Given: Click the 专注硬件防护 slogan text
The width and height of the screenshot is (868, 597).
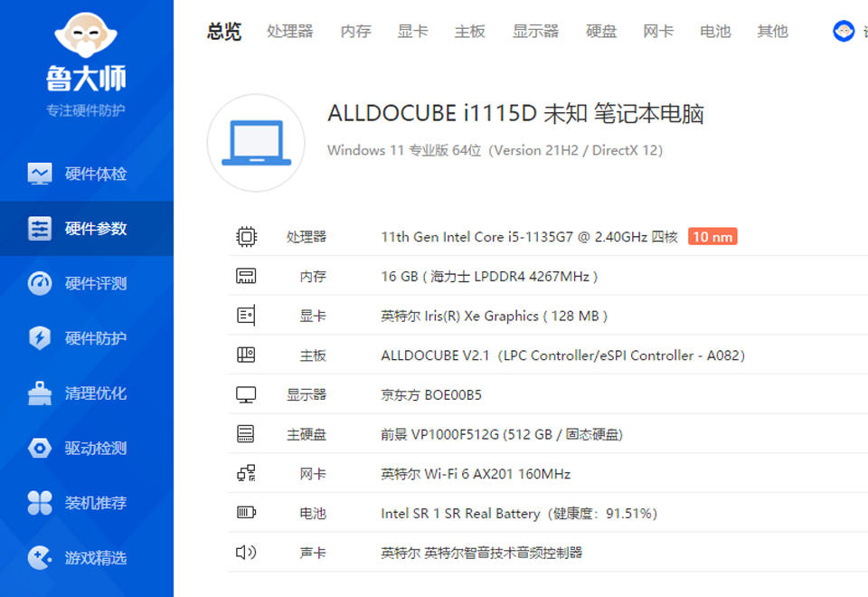Looking at the screenshot, I should coord(86,110).
